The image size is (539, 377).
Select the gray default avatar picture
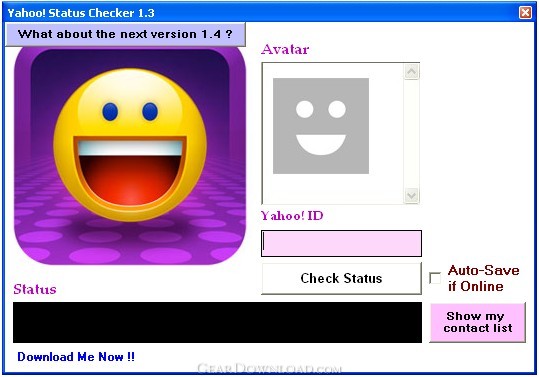tap(321, 126)
